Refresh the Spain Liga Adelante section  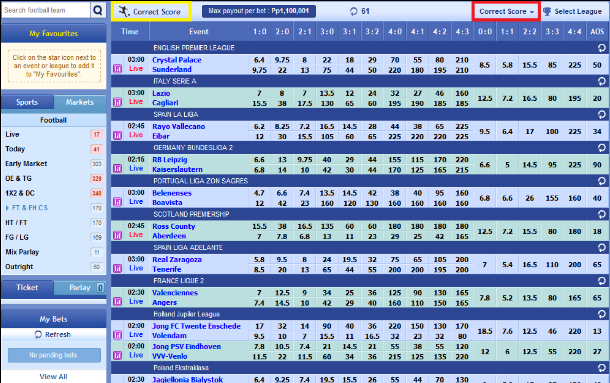[x=601, y=248]
